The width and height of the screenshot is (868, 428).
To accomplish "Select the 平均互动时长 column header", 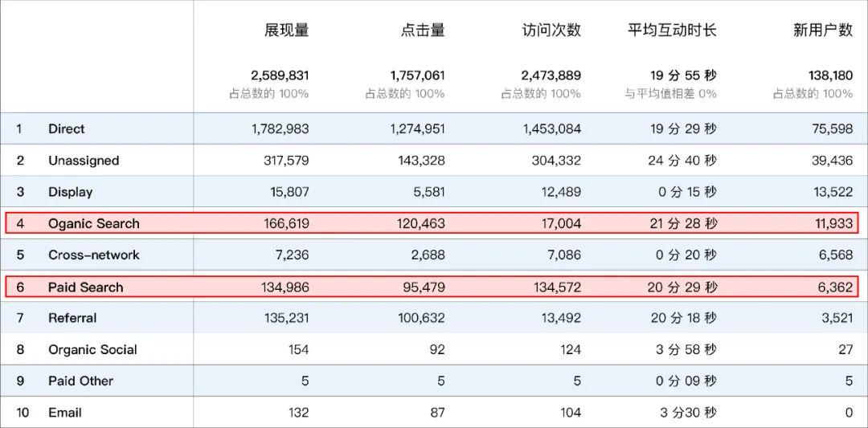I will 672,31.
